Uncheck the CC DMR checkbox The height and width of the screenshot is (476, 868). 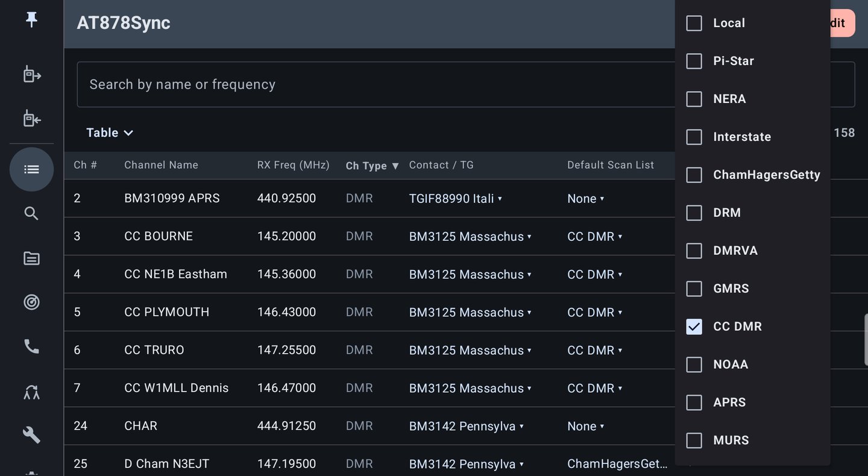(694, 327)
